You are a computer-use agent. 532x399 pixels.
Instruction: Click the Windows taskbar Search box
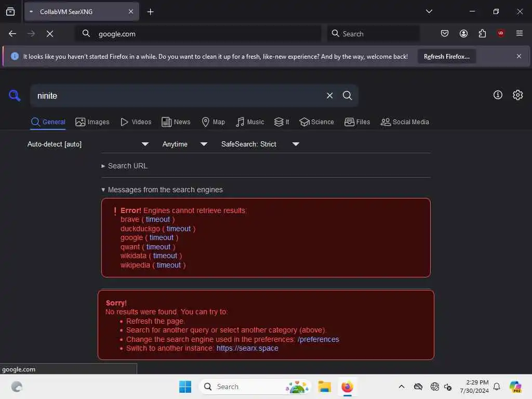tap(255, 387)
